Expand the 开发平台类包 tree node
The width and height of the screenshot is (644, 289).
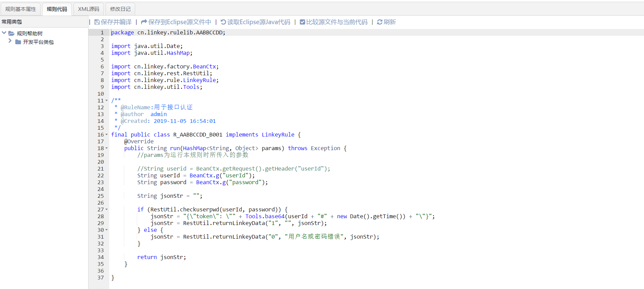10,41
